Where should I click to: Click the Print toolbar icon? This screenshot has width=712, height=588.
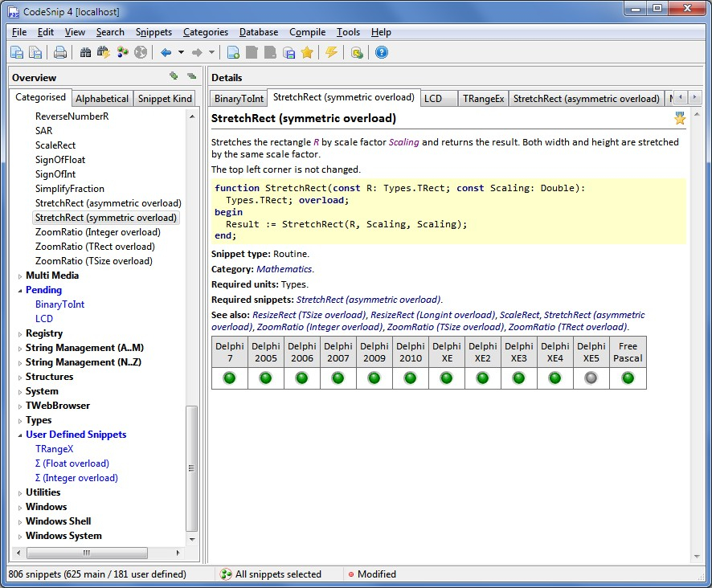click(60, 53)
